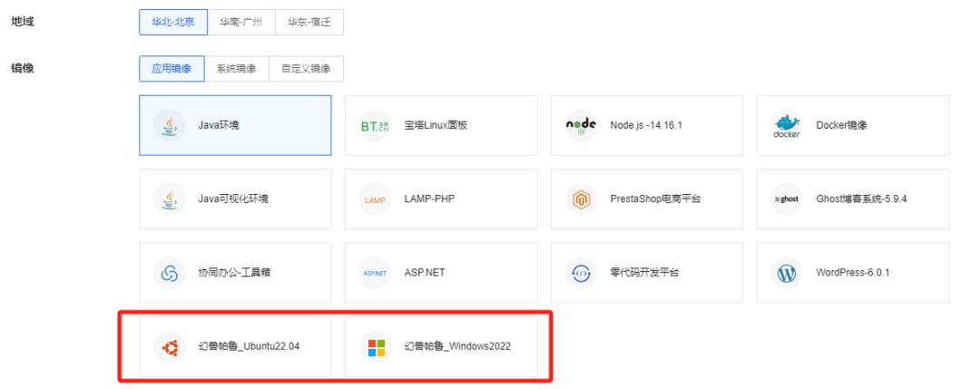Click the 零代码开发平台 code icon
Viewport: 980px width, 389px height.
tap(582, 273)
